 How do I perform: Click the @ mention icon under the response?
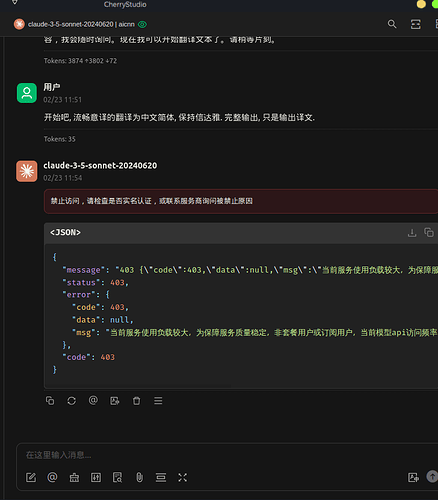[93, 400]
